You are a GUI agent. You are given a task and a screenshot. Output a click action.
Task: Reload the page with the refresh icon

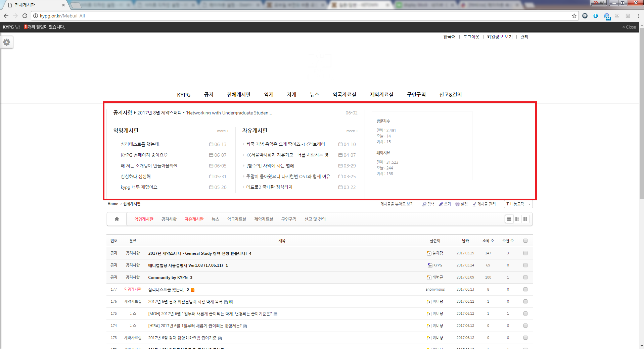pyautogui.click(x=25, y=16)
